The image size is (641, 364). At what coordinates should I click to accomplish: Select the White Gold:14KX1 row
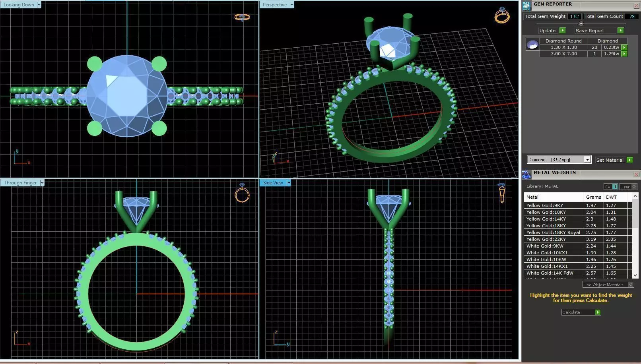[x=577, y=266]
